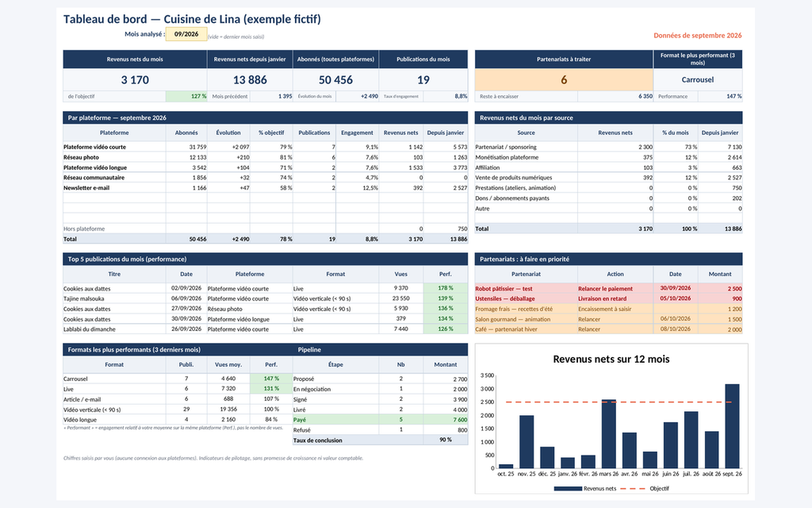Select the 'Revenus nets du mois' value 3 170
Image resolution: width=812 pixels, height=508 pixels.
tap(135, 80)
